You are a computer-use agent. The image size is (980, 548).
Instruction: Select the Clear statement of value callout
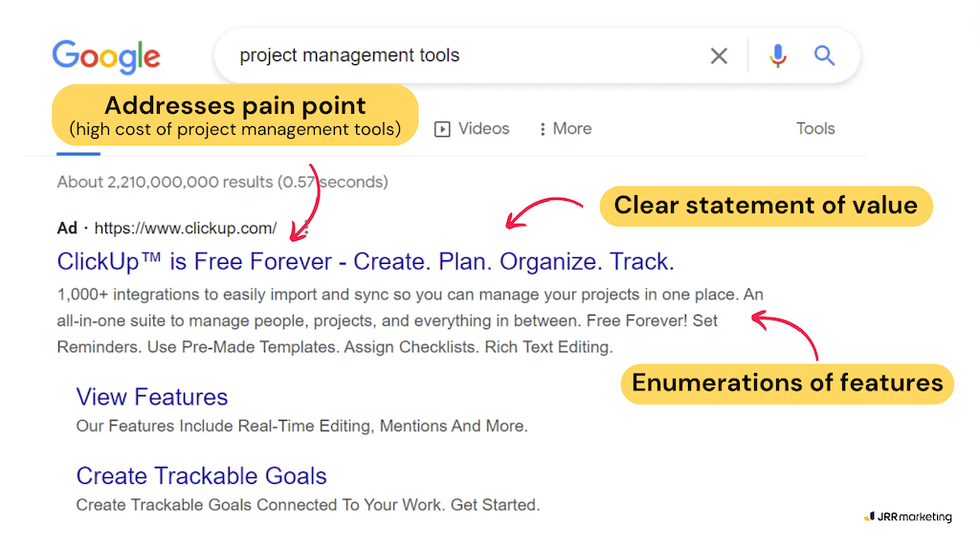(x=766, y=206)
